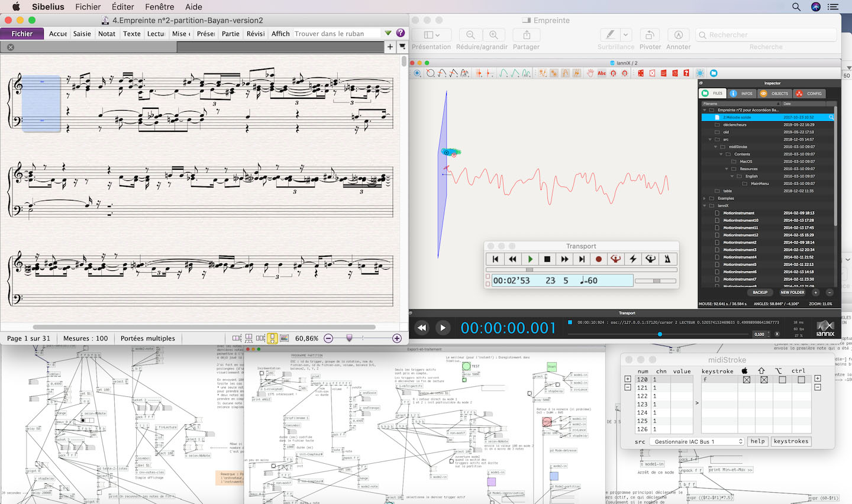
Task: Open the Éditer menu in menu bar
Action: pos(123,7)
